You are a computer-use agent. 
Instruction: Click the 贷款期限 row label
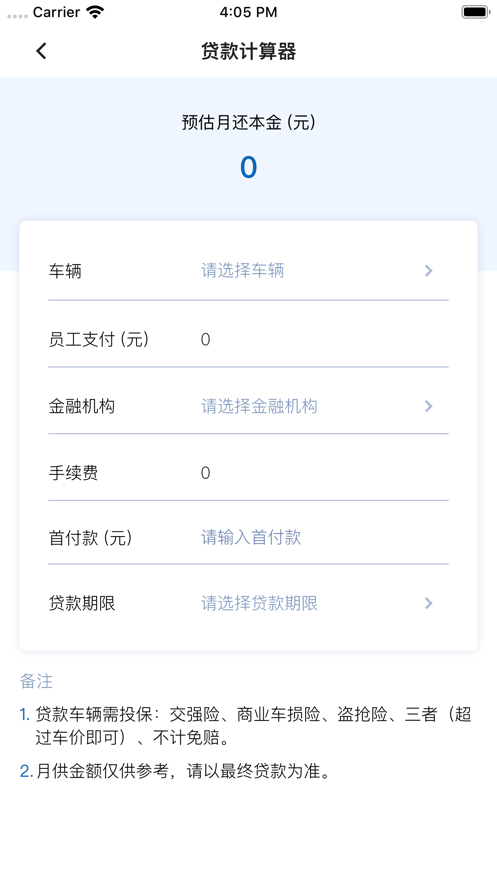coord(82,603)
